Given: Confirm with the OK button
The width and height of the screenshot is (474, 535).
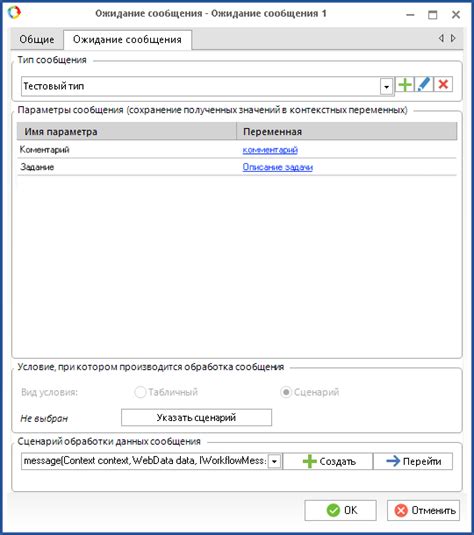Looking at the screenshot, I should (x=340, y=510).
